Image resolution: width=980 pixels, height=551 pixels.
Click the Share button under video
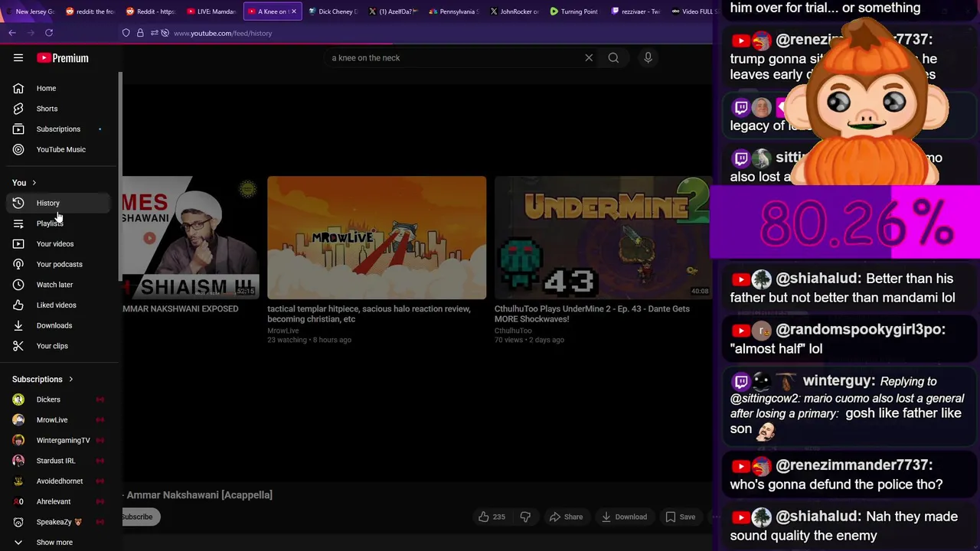click(566, 517)
